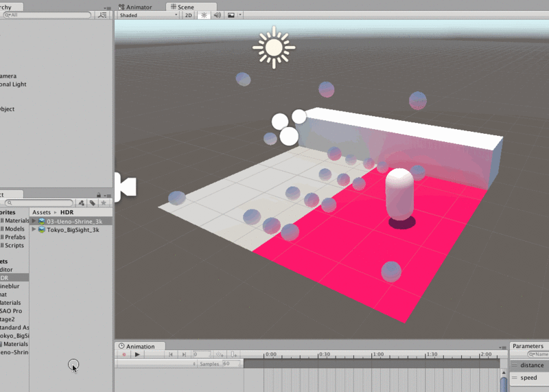Open the Animator tab
This screenshot has width=549, height=392.
(135, 7)
